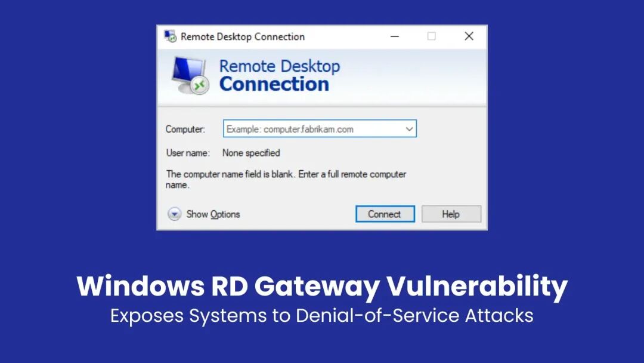Click the window title text Remote Desktop Connection
The width and height of the screenshot is (644, 363).
[x=243, y=36]
